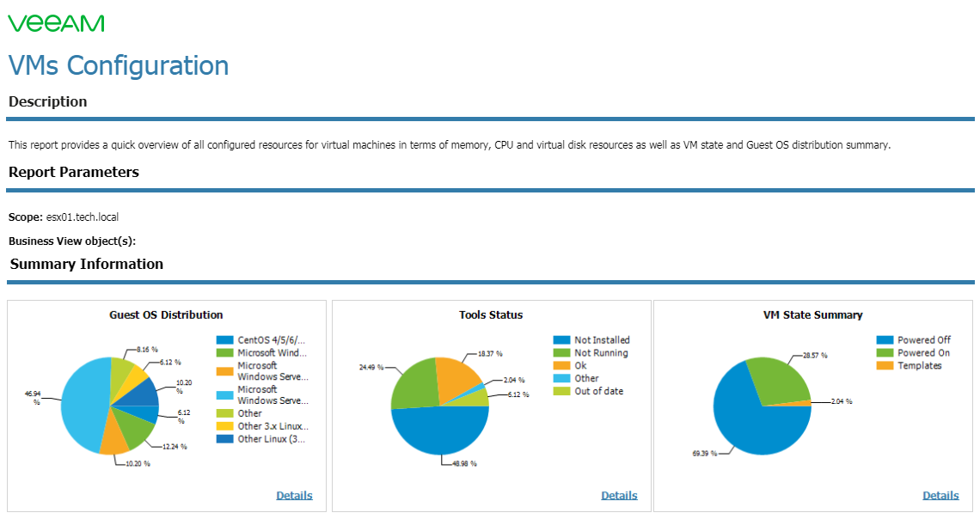Image resolution: width=980 pixels, height=519 pixels.
Task: Click the report description paragraph text
Action: (x=450, y=145)
